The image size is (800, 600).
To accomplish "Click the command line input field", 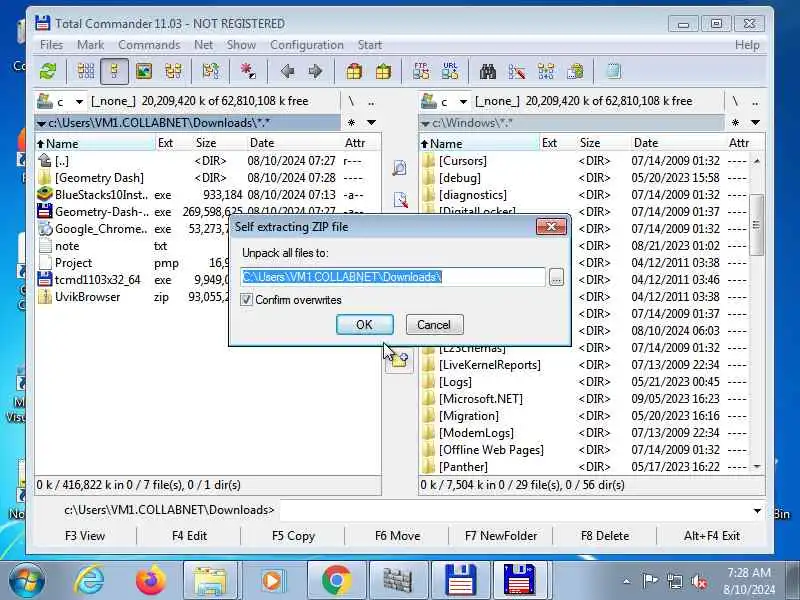I will tap(515, 511).
